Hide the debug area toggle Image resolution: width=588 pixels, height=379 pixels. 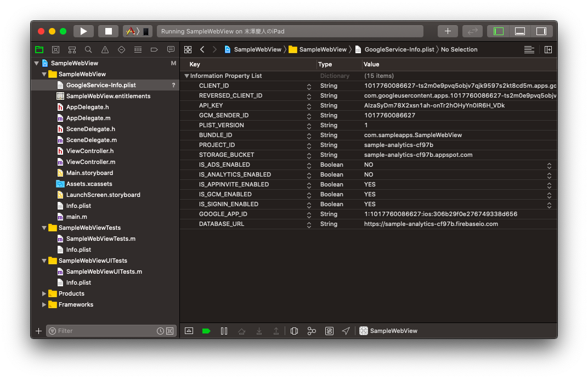click(x=189, y=331)
